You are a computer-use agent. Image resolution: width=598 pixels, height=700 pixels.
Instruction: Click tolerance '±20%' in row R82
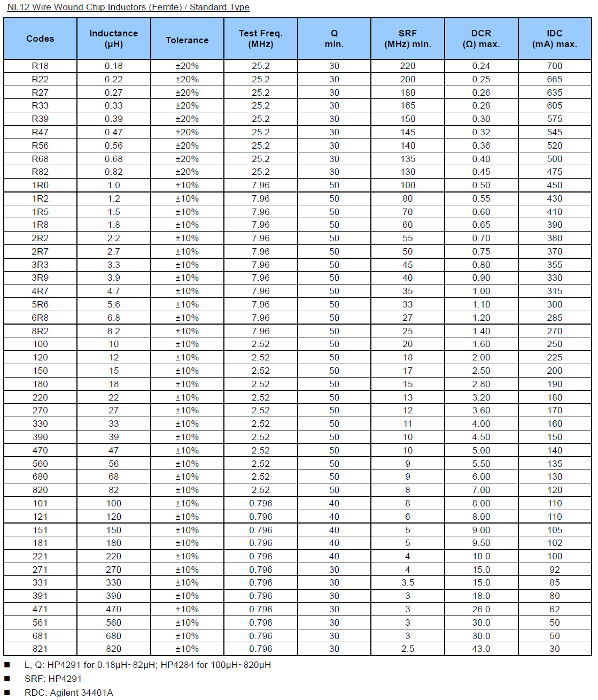coord(187,172)
